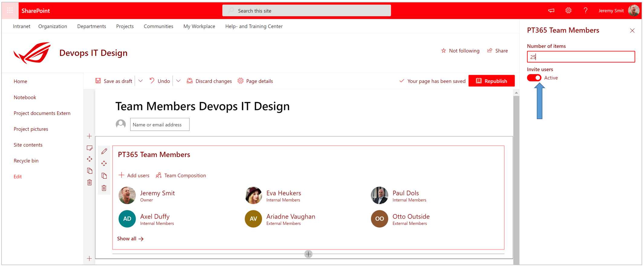Expand the Undo dropdown arrow
The width and height of the screenshot is (644, 267).
pos(178,81)
